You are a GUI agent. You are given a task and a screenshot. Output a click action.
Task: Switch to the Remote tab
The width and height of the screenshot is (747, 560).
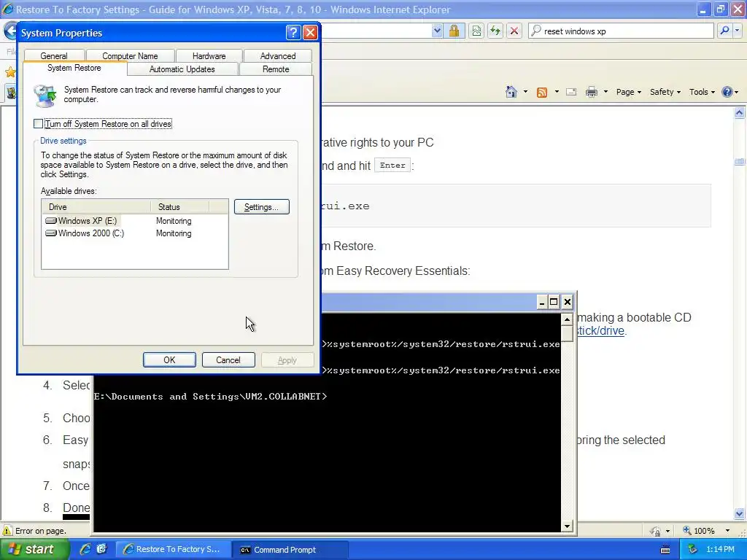276,69
